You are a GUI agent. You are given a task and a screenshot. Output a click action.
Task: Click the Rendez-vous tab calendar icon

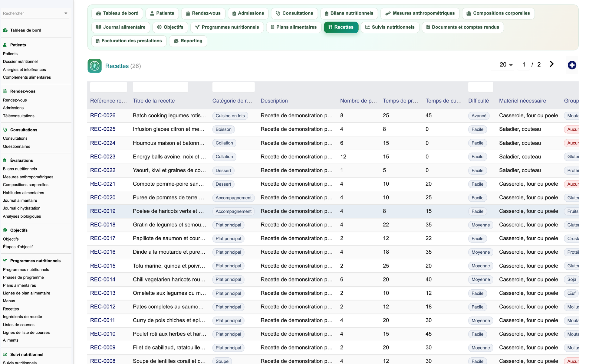[x=188, y=13]
